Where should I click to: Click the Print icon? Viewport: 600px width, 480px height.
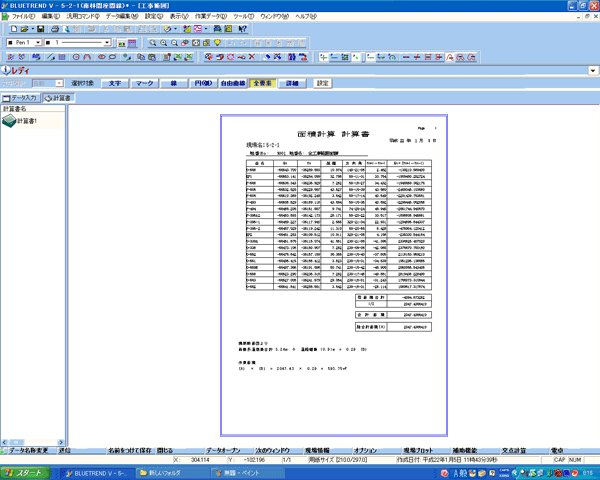click(x=55, y=29)
